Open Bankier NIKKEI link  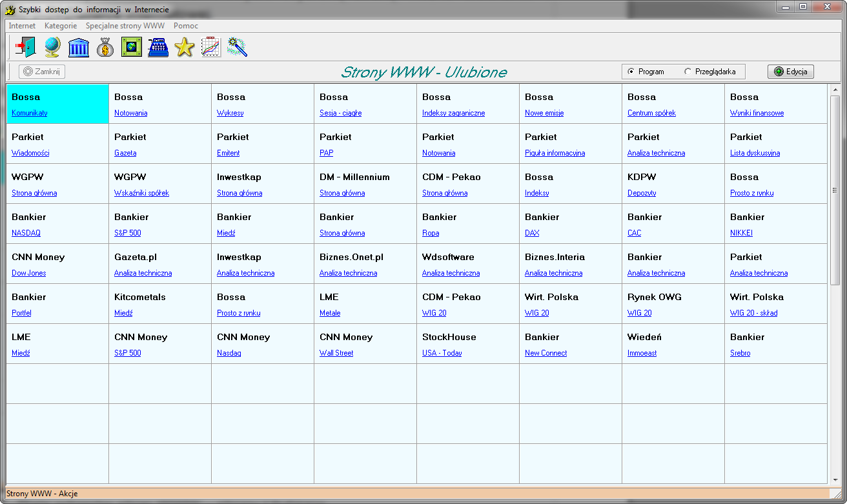(741, 233)
